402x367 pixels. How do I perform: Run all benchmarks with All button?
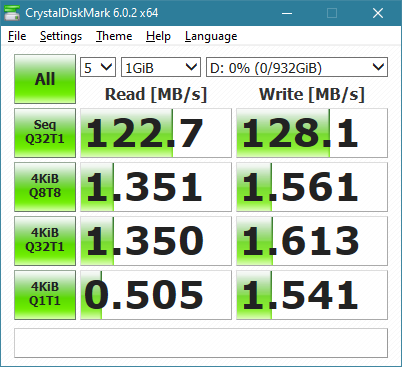tap(45, 79)
